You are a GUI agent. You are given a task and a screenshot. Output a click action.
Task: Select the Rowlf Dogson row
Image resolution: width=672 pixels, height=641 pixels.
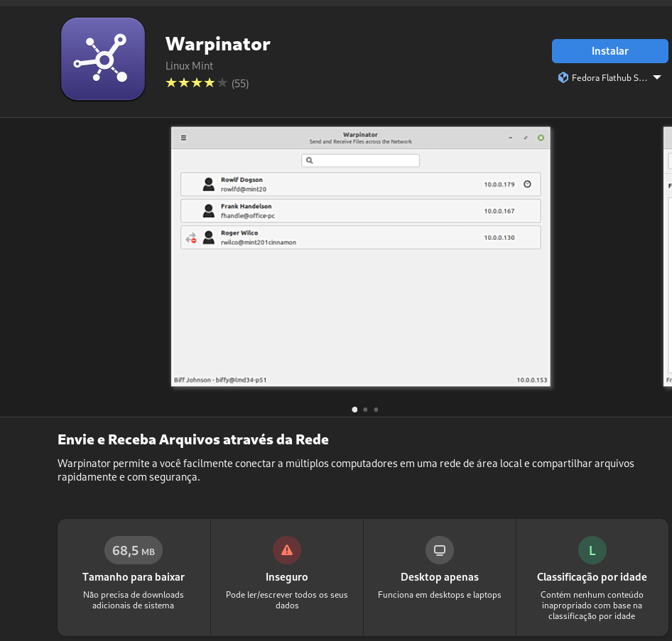tap(360, 185)
